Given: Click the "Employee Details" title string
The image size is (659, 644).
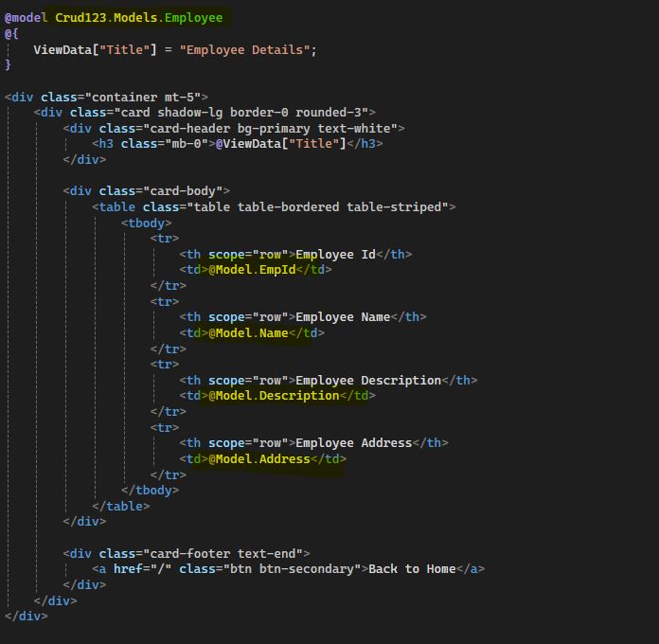Looking at the screenshot, I should tap(248, 49).
